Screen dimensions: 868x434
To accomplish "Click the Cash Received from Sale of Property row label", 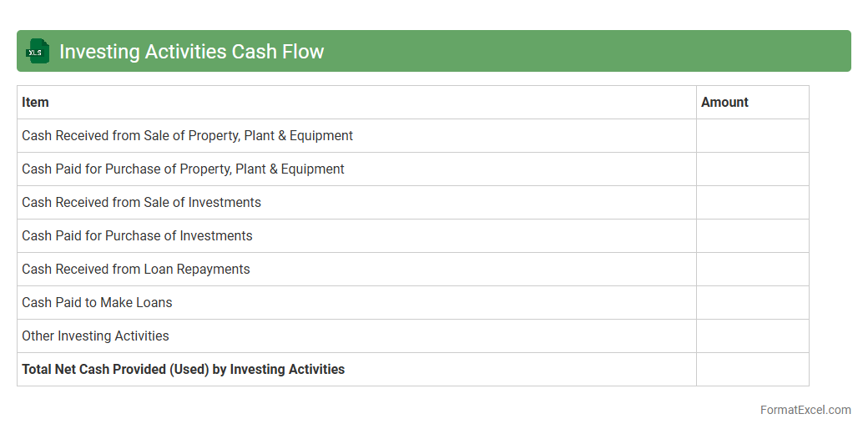I will point(187,135).
